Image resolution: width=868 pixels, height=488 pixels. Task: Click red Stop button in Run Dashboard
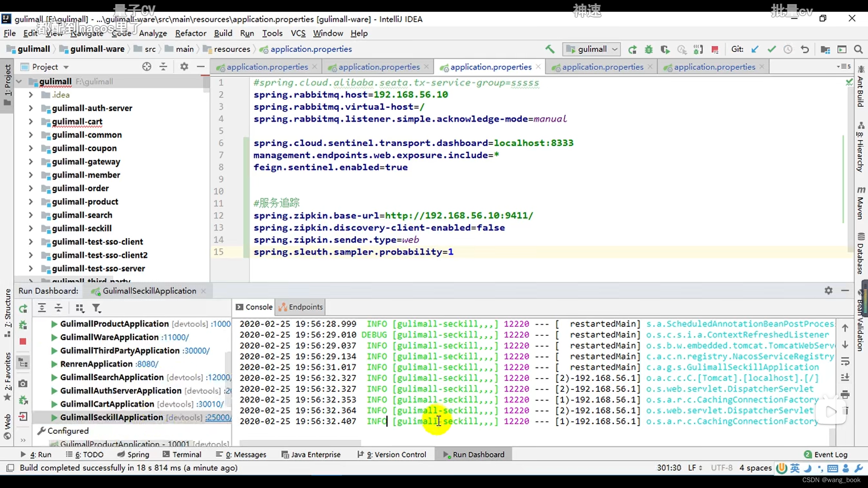tap(23, 342)
